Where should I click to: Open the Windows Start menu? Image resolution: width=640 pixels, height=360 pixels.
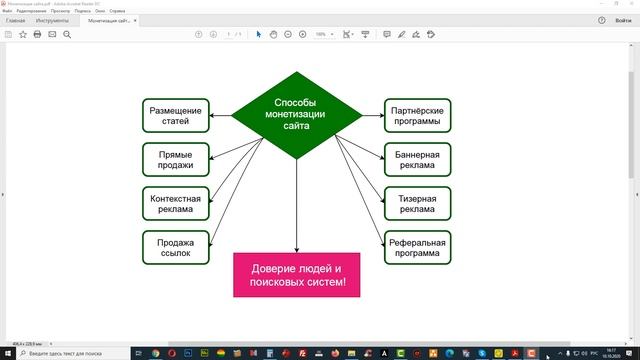(8, 353)
